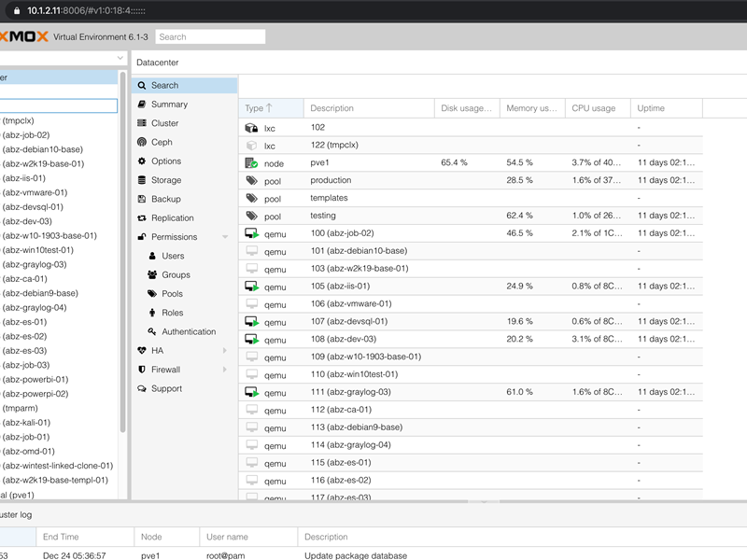Click the pve1 node server icon
Screen dimensions: 747x560
point(251,163)
